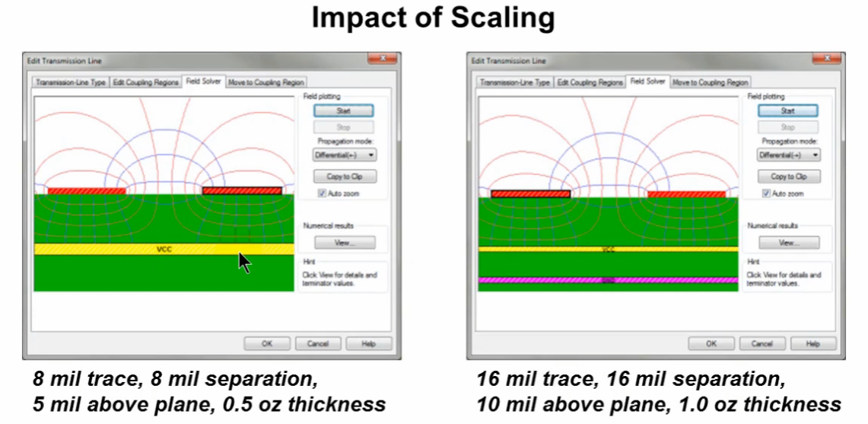Open Propagation mode dropdown in right dialog

(x=788, y=155)
